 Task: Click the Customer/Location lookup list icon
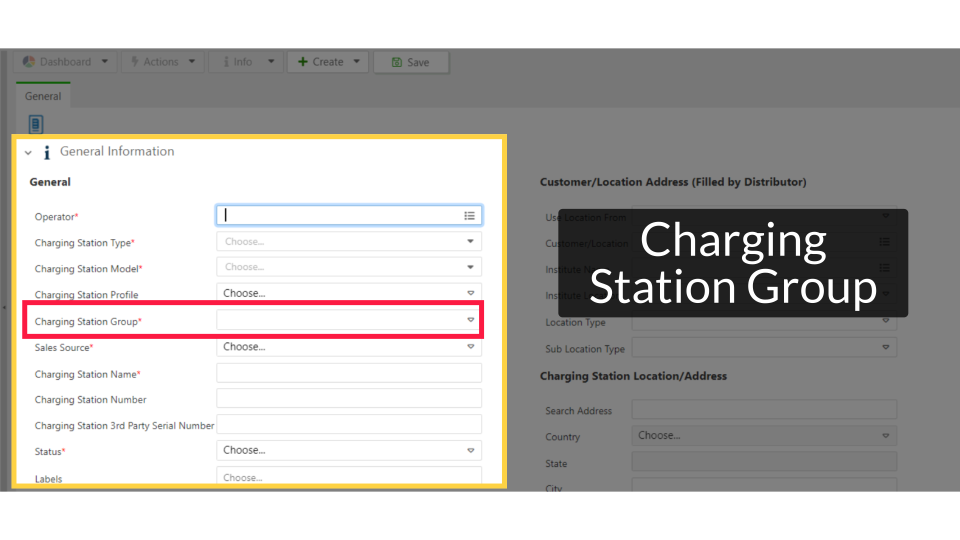885,242
